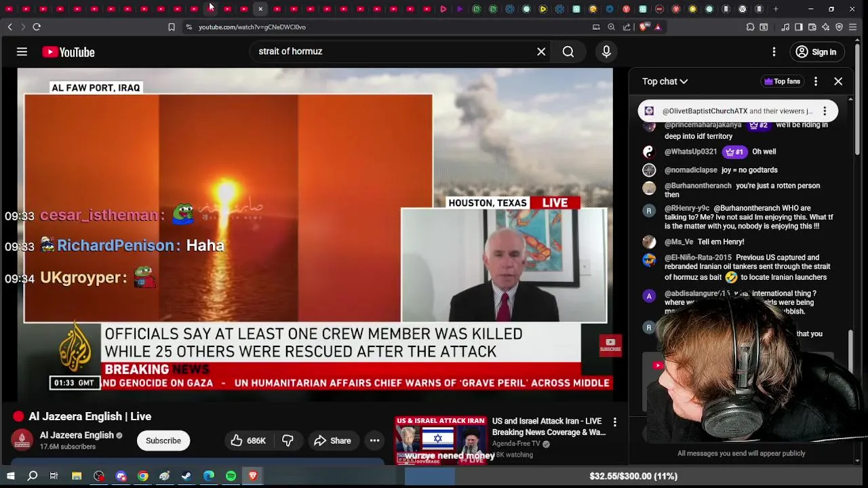
Task: Open Brave Rewards triangle icon
Action: (x=658, y=27)
